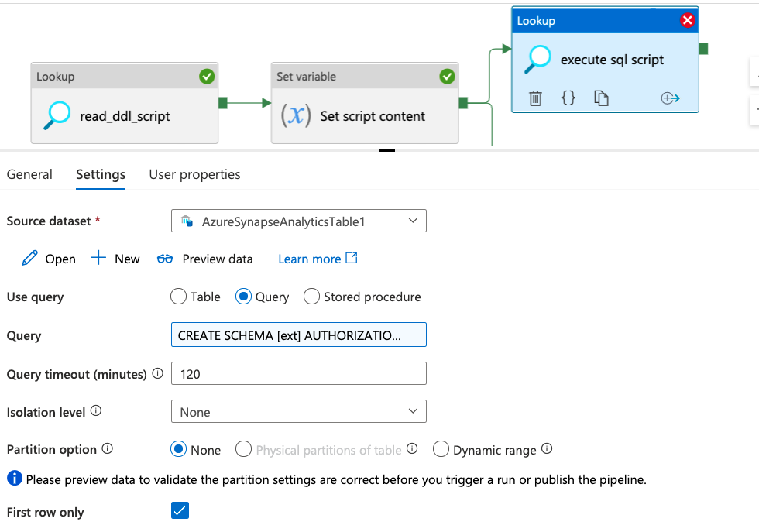Open the Learn more link
This screenshot has height=532, width=759.
[x=309, y=259]
